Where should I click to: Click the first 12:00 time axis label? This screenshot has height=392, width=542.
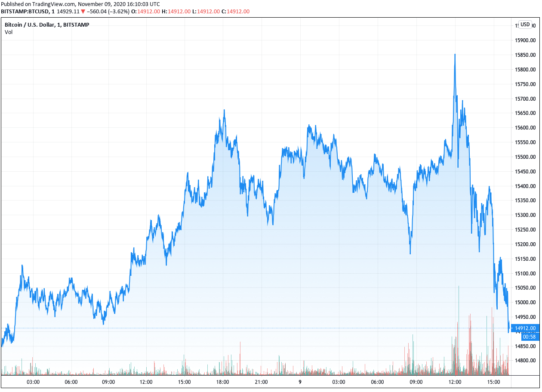coord(146,382)
